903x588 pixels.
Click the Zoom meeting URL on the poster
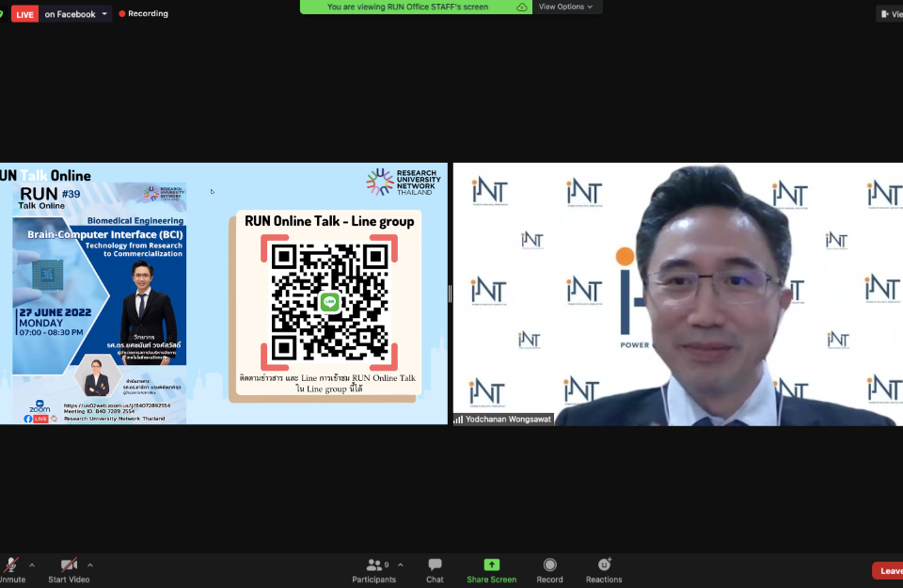click(x=117, y=405)
